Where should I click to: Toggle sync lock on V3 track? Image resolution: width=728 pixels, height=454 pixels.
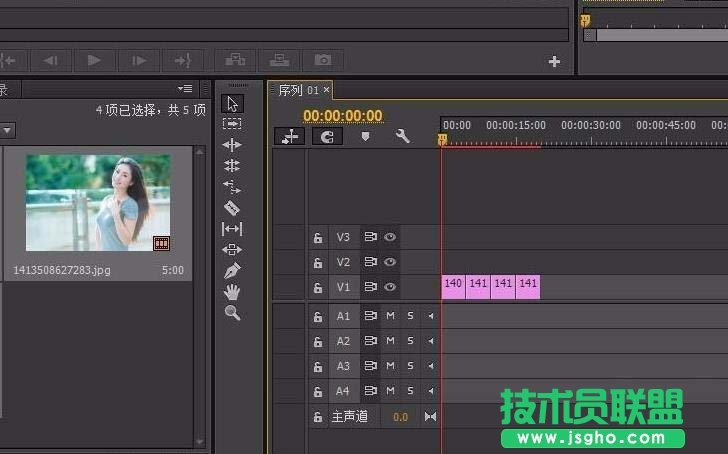(370, 237)
